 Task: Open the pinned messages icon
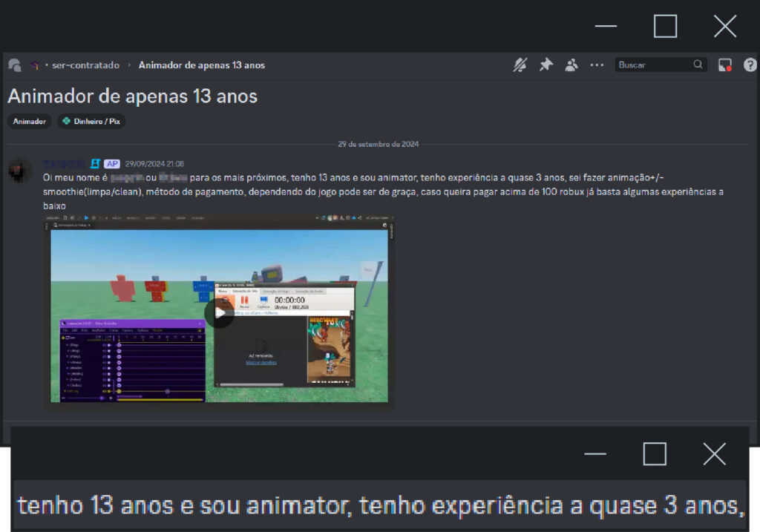(546, 65)
